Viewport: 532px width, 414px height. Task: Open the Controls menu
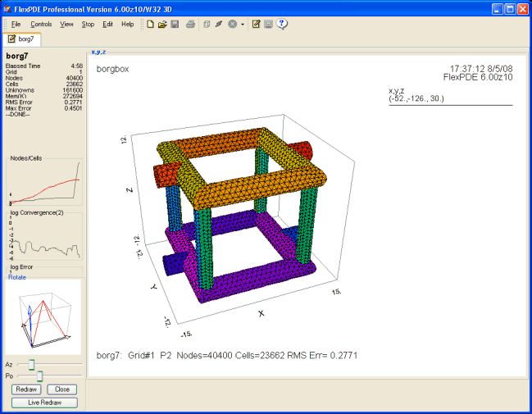41,25
